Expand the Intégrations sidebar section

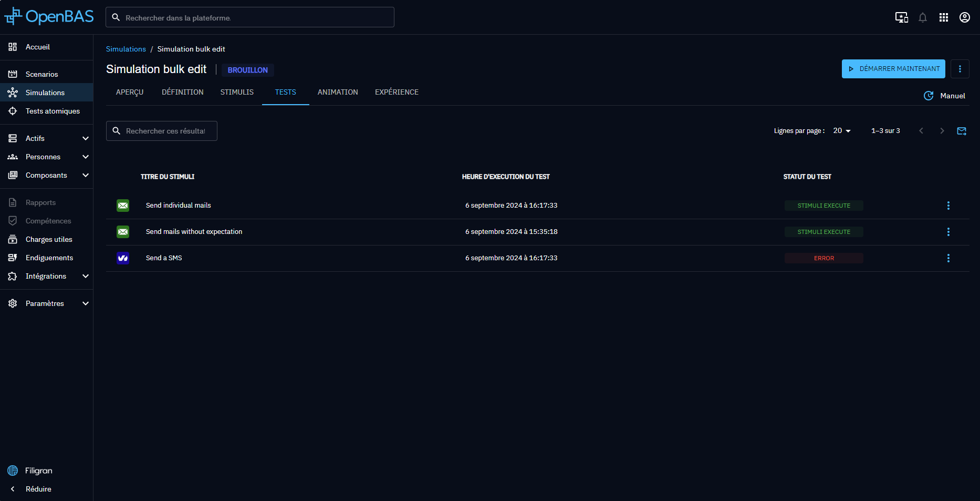[x=86, y=276]
